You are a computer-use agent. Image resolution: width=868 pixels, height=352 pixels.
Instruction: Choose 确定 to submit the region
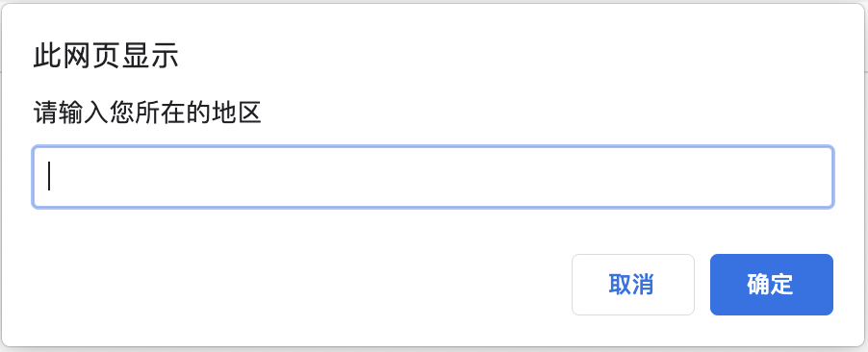tap(771, 285)
